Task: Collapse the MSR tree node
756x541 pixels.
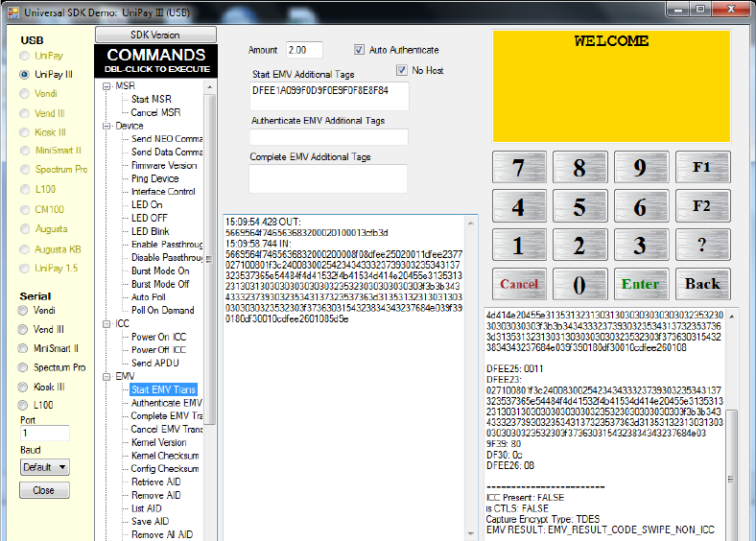Action: coord(106,86)
